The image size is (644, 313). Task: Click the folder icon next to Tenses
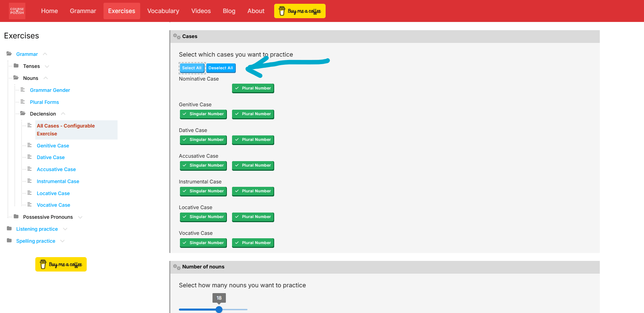tap(16, 66)
